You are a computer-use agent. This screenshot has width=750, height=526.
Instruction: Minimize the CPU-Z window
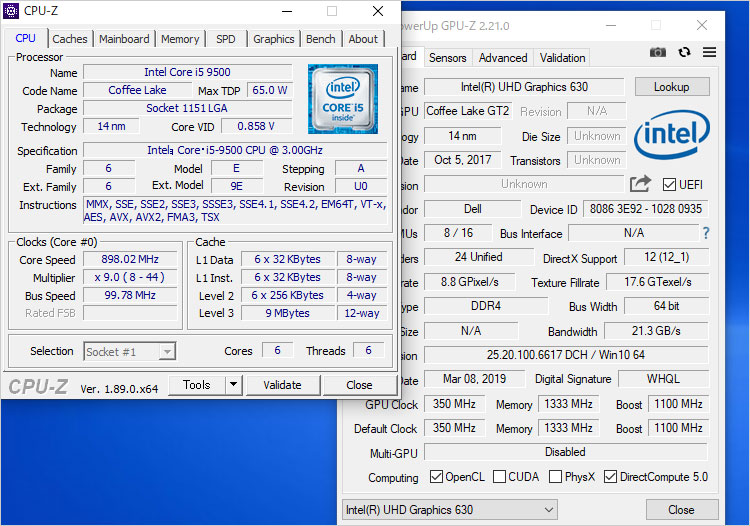[287, 11]
